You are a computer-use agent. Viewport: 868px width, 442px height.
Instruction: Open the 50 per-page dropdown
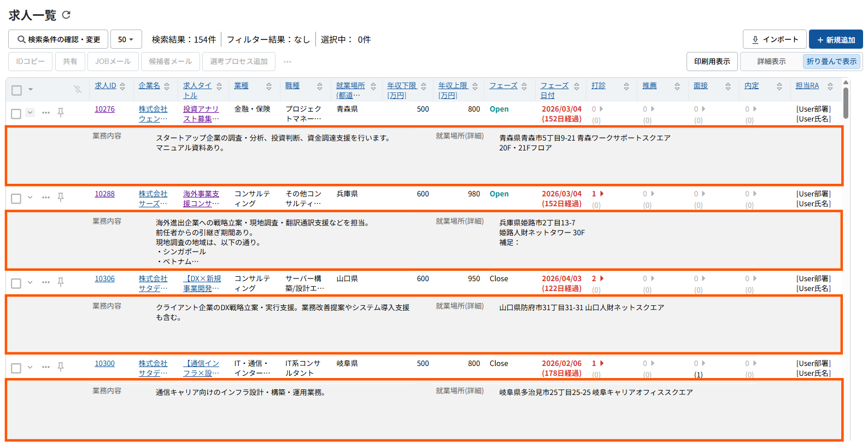[x=126, y=39]
